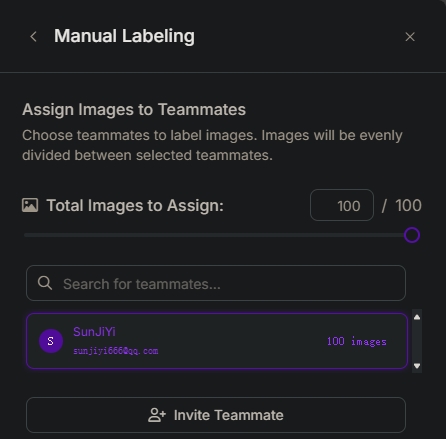
Task: Go back using the left chevron arrow
Action: pyautogui.click(x=33, y=37)
